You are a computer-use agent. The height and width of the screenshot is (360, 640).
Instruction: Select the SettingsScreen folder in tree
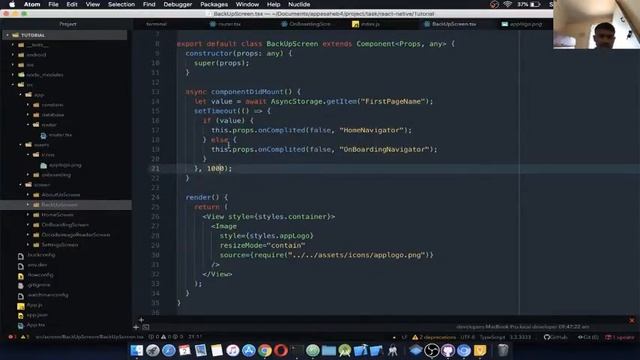tap(60, 245)
